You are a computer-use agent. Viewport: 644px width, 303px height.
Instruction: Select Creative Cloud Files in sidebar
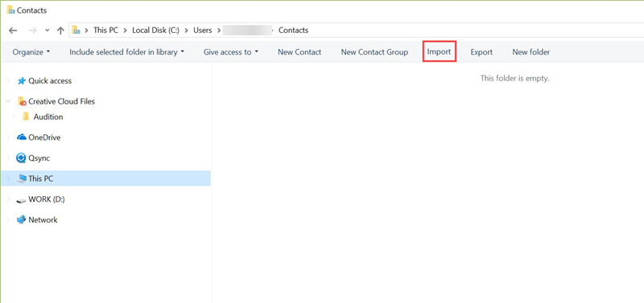62,101
